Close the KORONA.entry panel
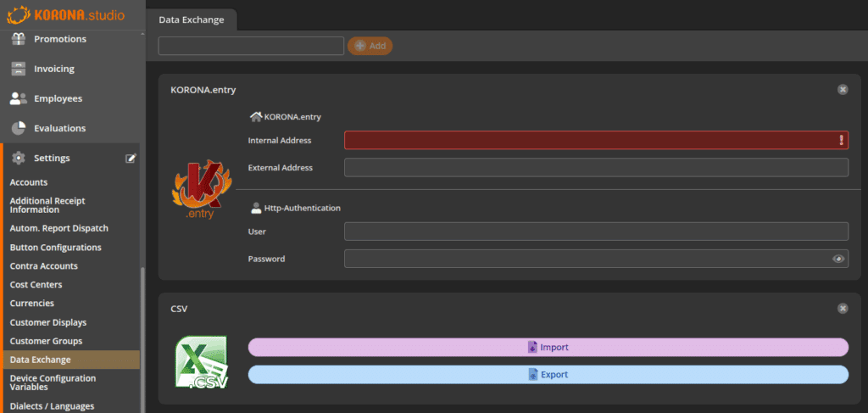 [843, 89]
